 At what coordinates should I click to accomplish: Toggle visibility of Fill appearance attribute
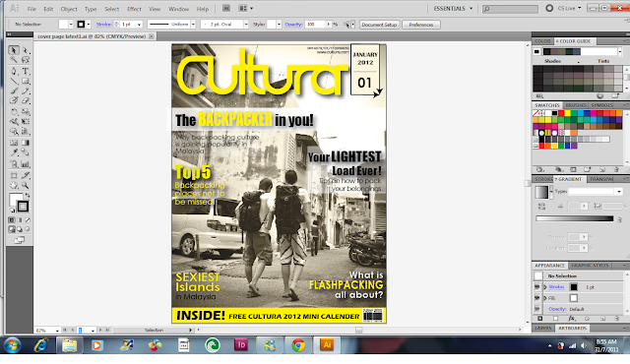[537, 298]
